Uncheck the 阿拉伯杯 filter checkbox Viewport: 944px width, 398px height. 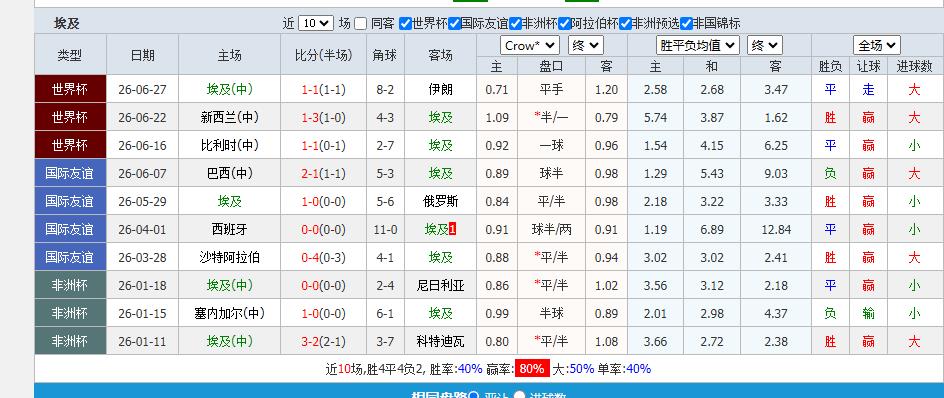(x=564, y=23)
